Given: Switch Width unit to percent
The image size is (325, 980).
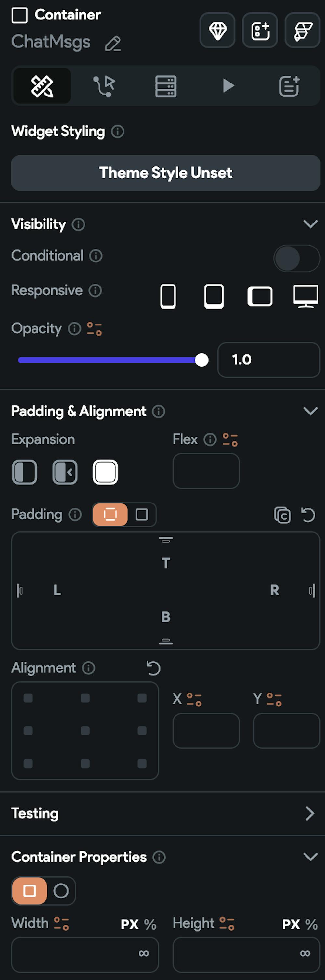Looking at the screenshot, I should click(x=150, y=924).
